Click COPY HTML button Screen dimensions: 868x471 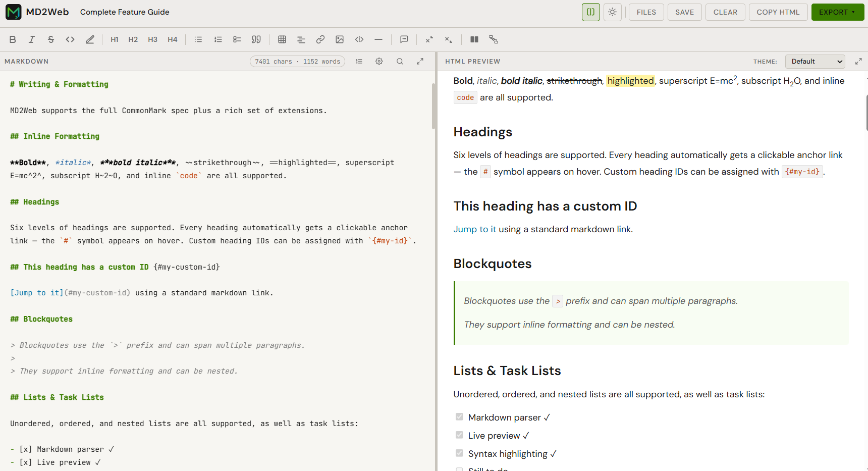coord(778,12)
